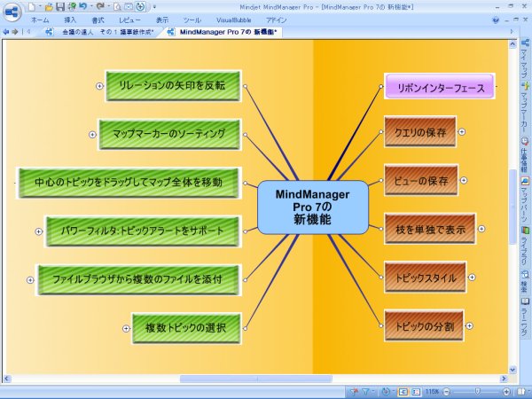
Task: Click the Help question mark icon
Action: [x=496, y=20]
